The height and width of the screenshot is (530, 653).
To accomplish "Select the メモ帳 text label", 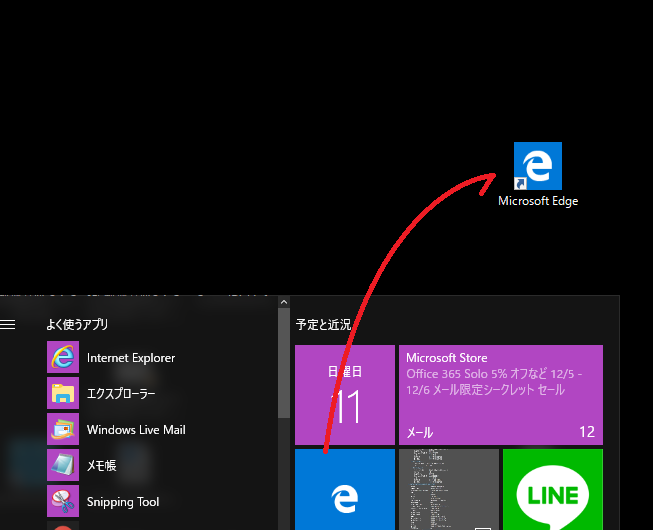I will point(101,465).
